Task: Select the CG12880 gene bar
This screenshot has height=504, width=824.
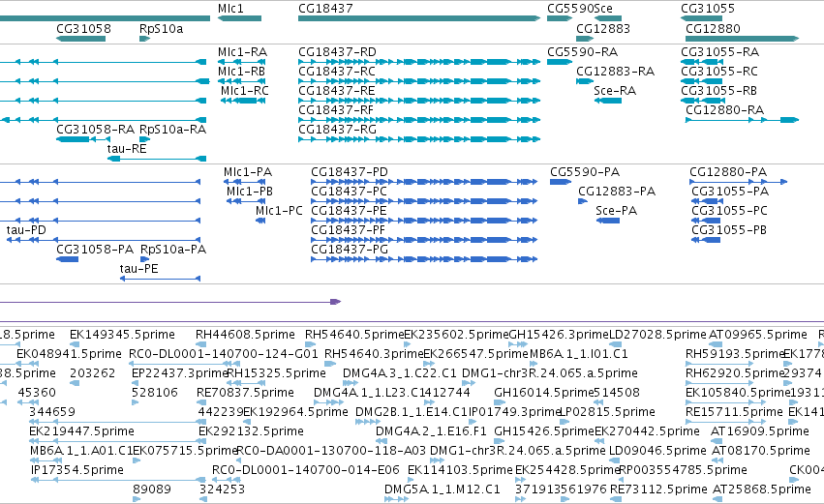Action: [742, 39]
